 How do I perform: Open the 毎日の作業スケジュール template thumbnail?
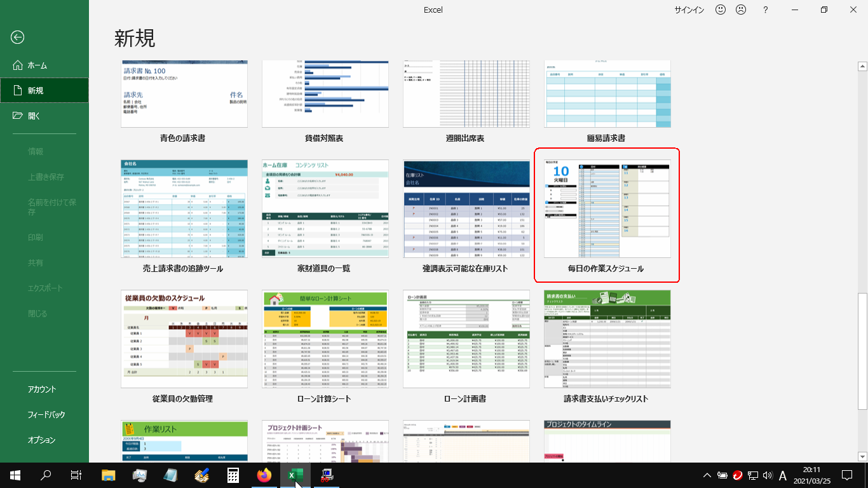coord(607,208)
